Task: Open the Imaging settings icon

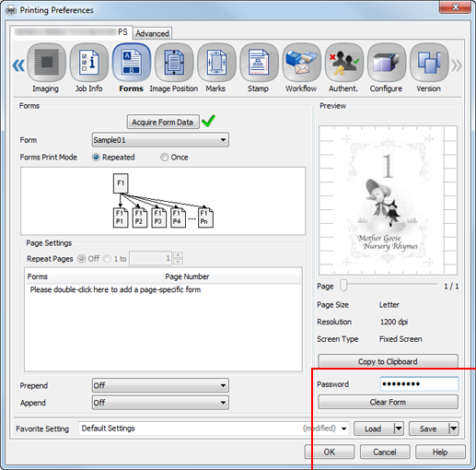Action: [46, 63]
